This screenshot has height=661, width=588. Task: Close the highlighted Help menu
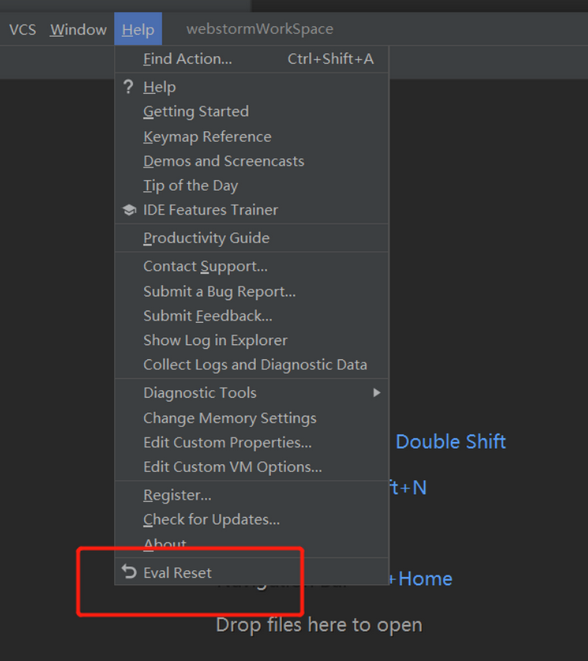(x=138, y=29)
